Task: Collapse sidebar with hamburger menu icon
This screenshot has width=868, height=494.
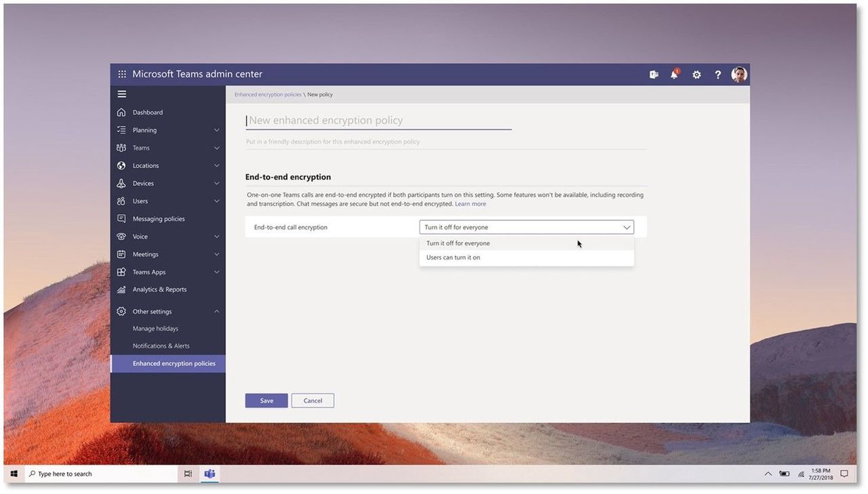Action: coord(122,94)
